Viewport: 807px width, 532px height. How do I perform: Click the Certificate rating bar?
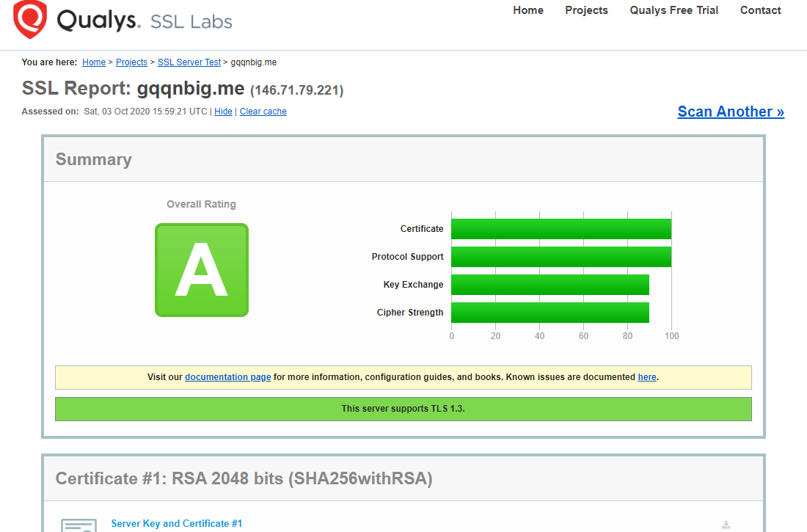pyautogui.click(x=561, y=228)
